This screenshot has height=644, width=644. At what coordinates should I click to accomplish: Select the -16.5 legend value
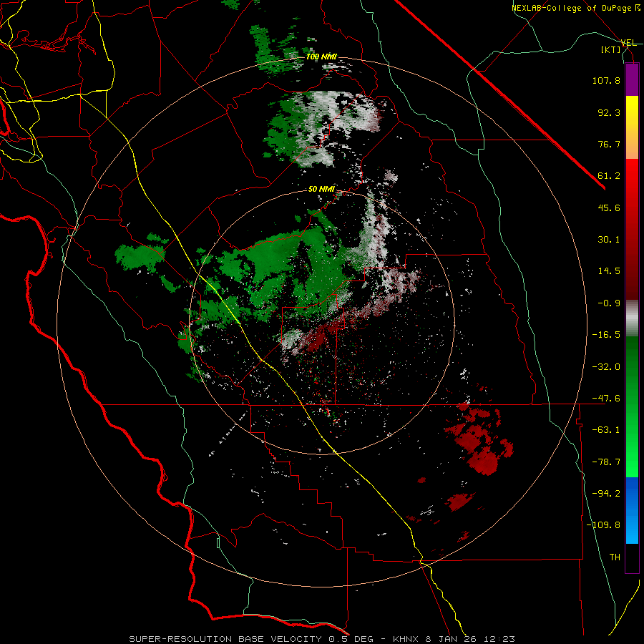606,335
